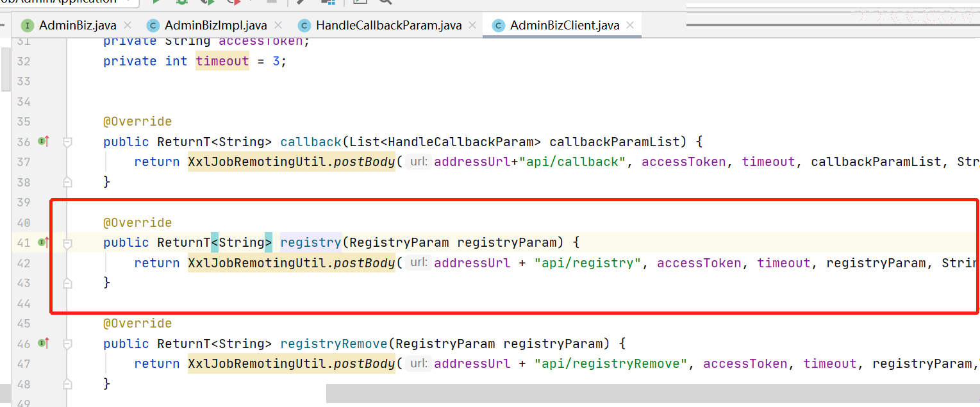The width and height of the screenshot is (980, 407).
Task: Close the AdminBizImpl.java tab
Action: pos(278,25)
